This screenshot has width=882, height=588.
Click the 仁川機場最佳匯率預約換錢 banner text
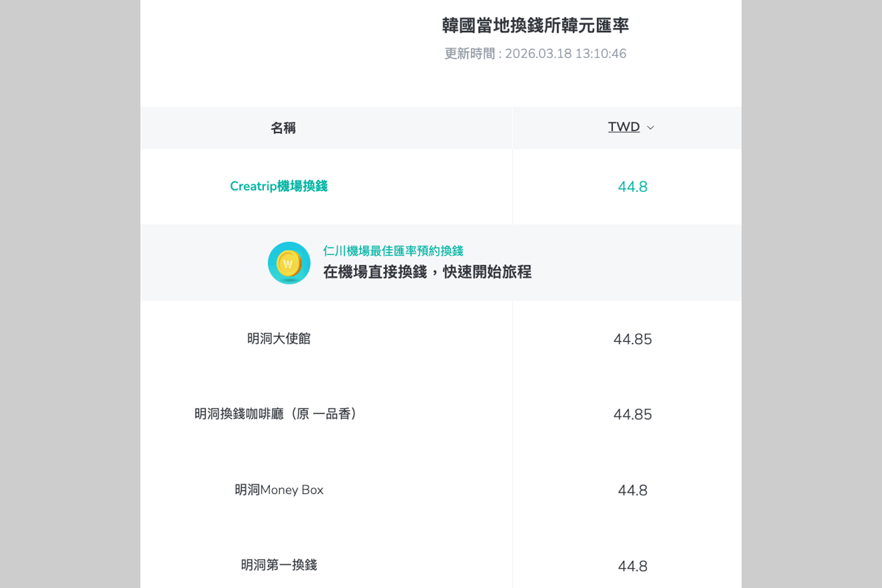[x=393, y=251]
